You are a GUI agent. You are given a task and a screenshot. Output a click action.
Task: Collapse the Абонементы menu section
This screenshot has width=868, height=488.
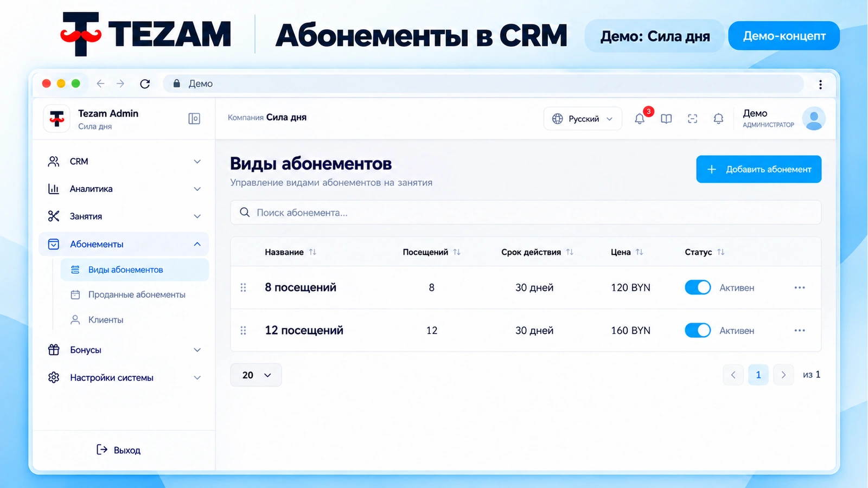124,244
